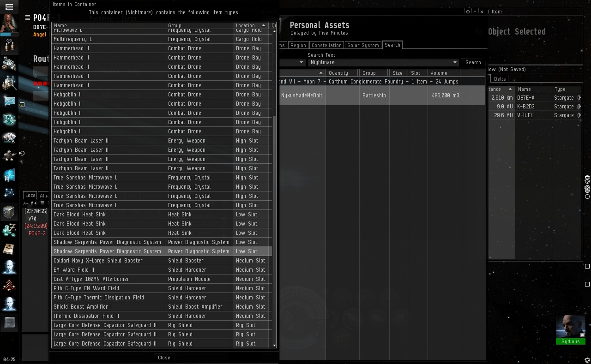Image resolution: width=591 pixels, height=364 pixels.
Task: Click the Sydious name label under the portrait
Action: pos(571,342)
